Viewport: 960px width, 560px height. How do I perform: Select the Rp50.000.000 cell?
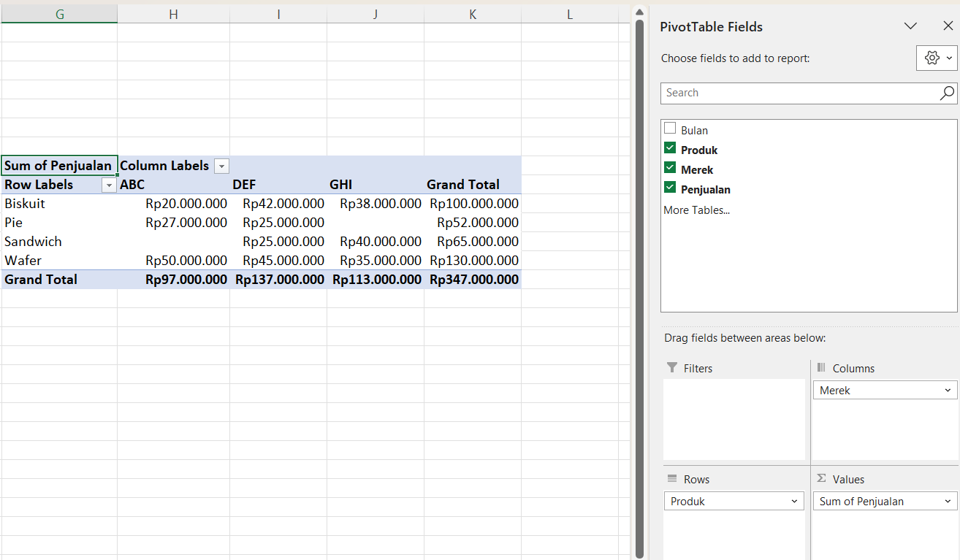click(x=173, y=261)
